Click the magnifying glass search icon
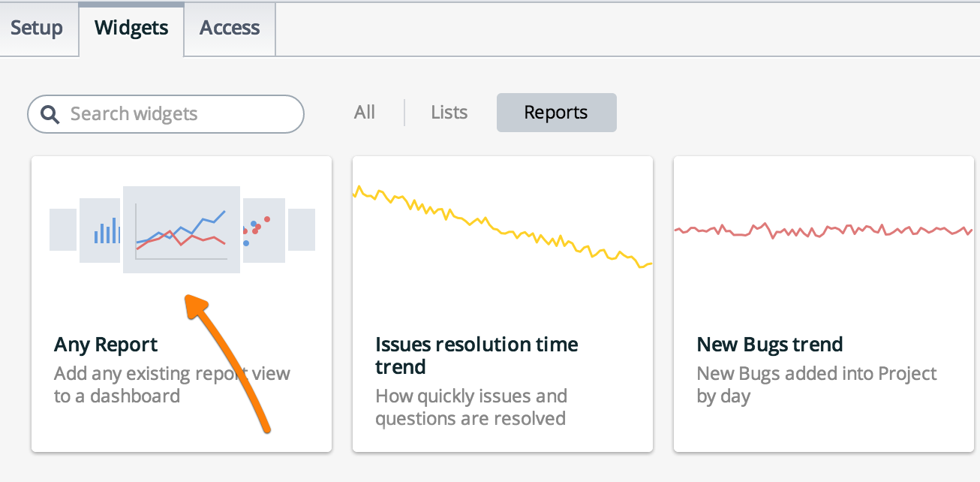 tap(50, 114)
